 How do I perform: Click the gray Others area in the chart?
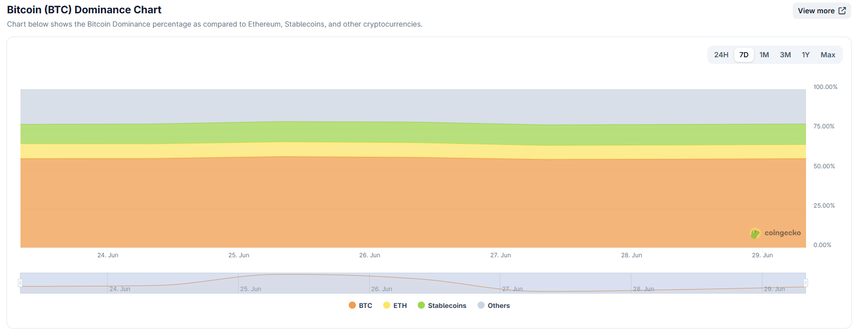413,105
